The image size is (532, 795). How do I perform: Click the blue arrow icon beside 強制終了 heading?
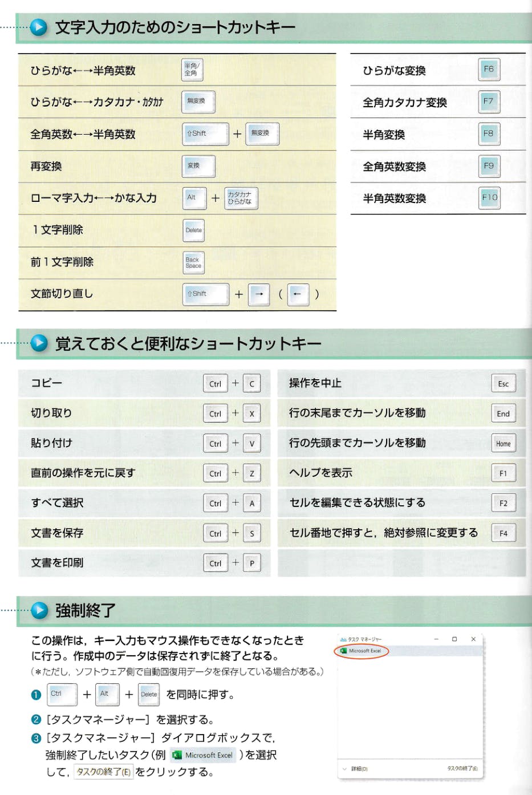coord(39,610)
